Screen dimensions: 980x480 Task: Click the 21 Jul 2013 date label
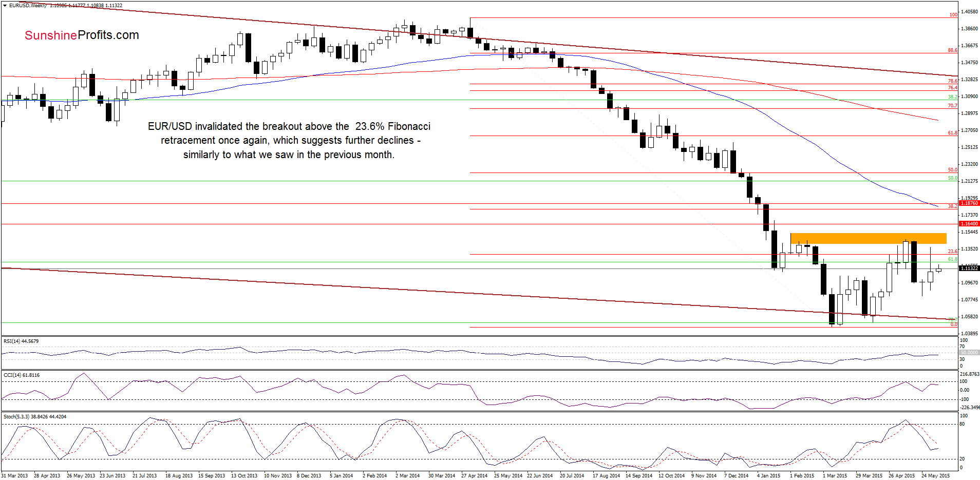pos(144,475)
